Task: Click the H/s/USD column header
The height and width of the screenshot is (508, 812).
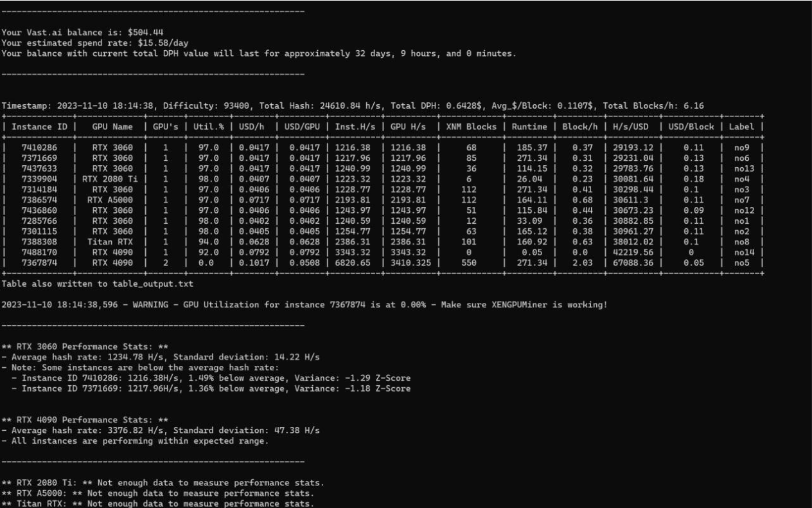Action: pyautogui.click(x=630, y=127)
